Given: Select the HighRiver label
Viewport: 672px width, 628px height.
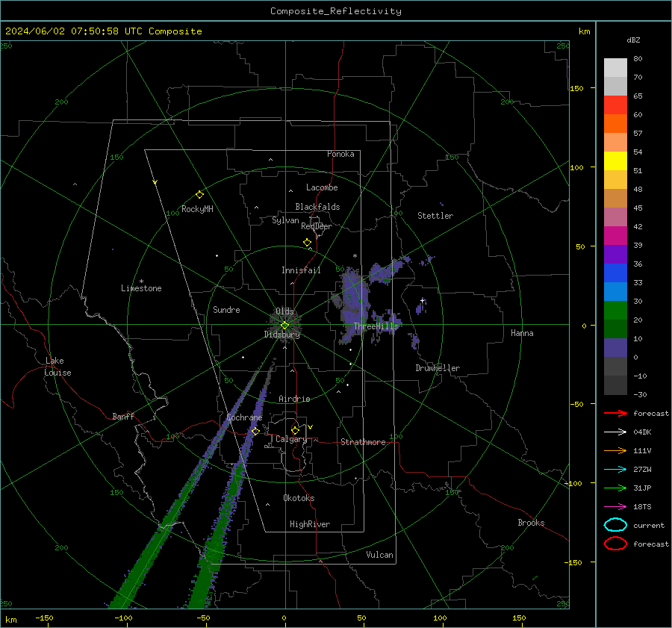Looking at the screenshot, I should (310, 524).
